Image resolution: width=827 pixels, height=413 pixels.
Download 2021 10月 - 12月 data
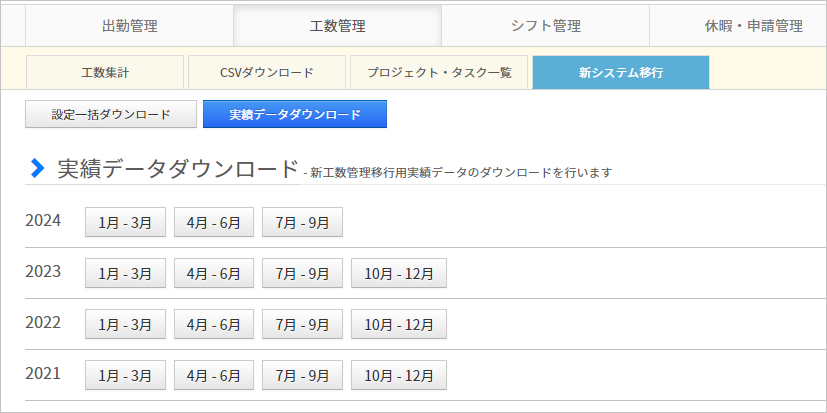(x=399, y=375)
